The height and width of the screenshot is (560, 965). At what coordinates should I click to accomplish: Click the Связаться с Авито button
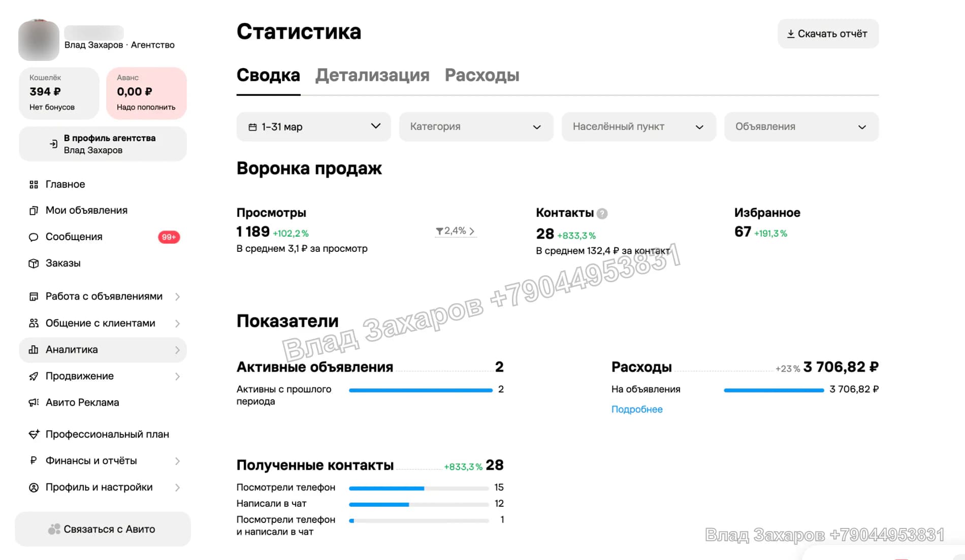click(103, 529)
